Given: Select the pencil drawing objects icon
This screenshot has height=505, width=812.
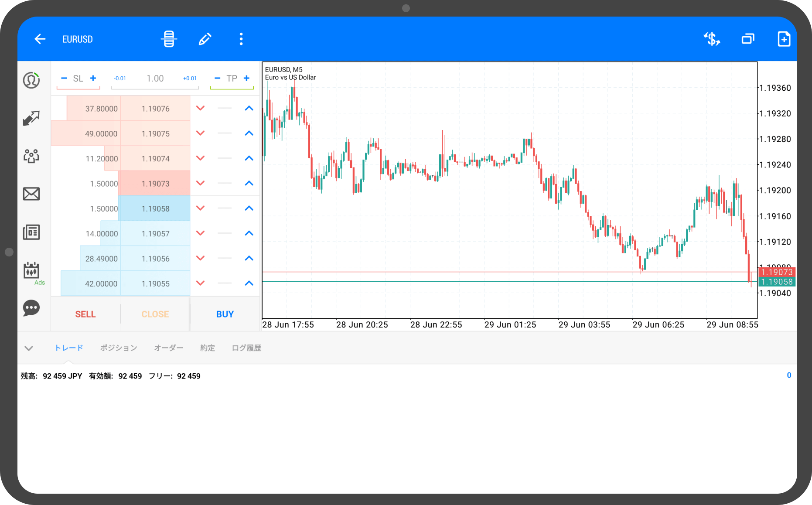Looking at the screenshot, I should [205, 39].
